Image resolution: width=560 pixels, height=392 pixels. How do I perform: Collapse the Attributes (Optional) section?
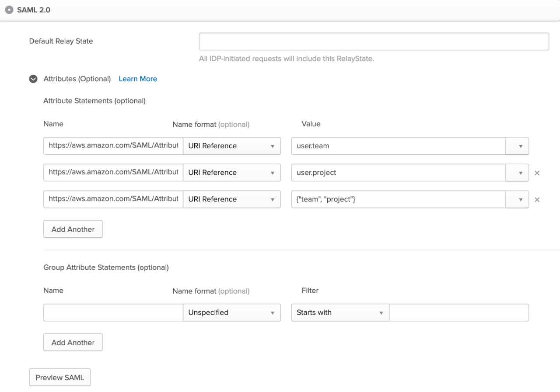coord(33,79)
